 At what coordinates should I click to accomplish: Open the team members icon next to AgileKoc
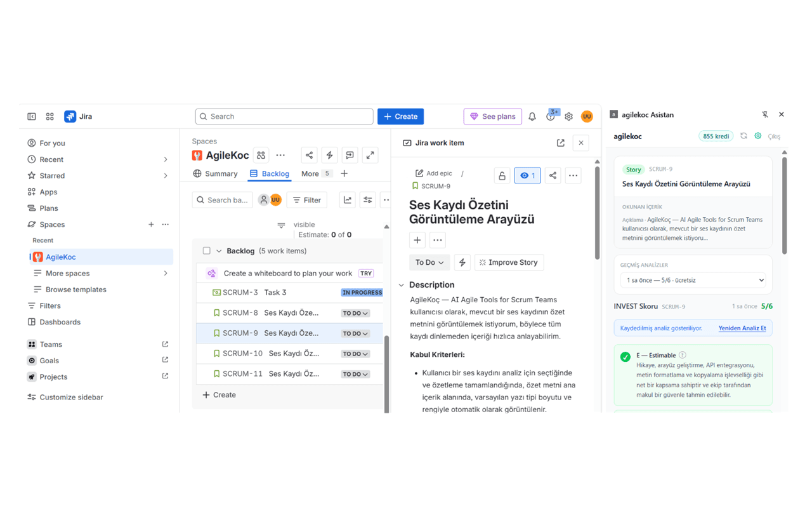click(x=261, y=155)
